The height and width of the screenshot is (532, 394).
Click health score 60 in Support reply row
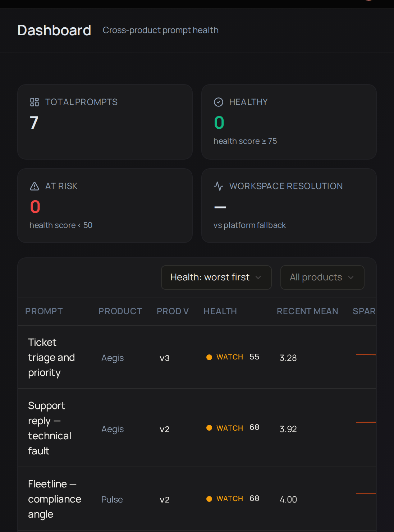point(255,427)
